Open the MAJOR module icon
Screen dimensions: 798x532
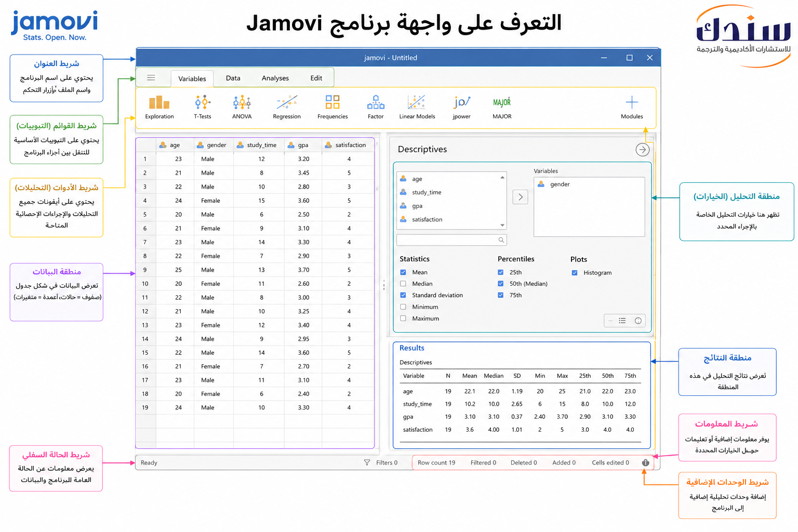point(502,108)
